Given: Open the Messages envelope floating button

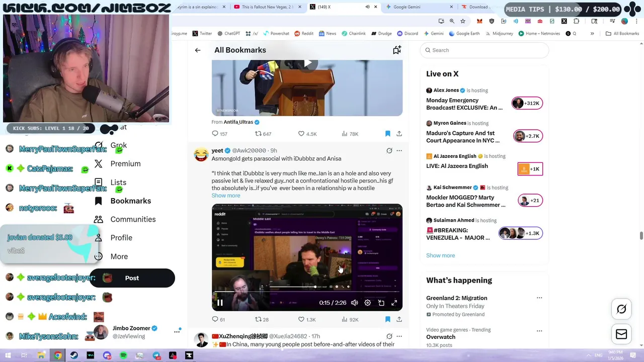Looking at the screenshot, I should [x=621, y=334].
